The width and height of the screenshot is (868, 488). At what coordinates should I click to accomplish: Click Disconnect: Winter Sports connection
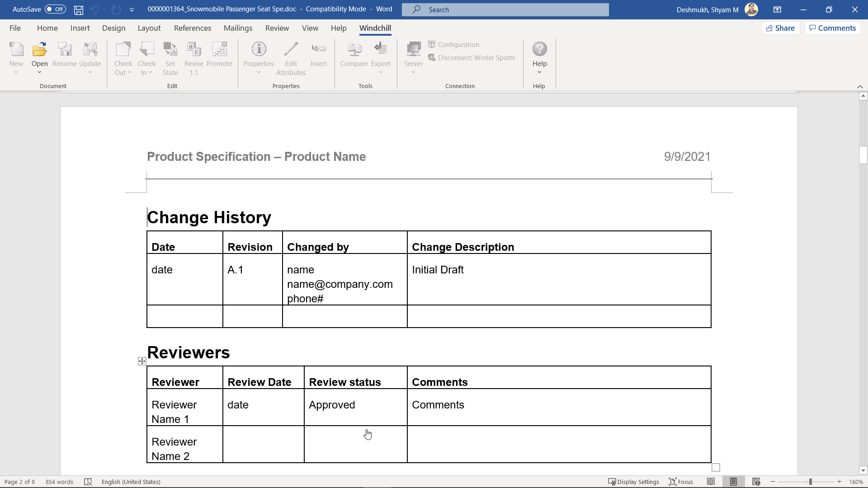point(472,57)
